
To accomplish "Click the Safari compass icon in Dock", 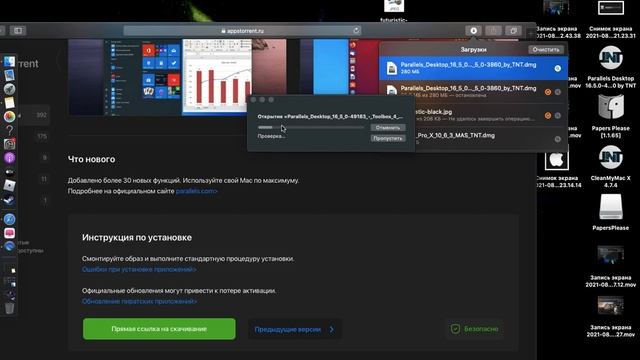I will pos(9,219).
